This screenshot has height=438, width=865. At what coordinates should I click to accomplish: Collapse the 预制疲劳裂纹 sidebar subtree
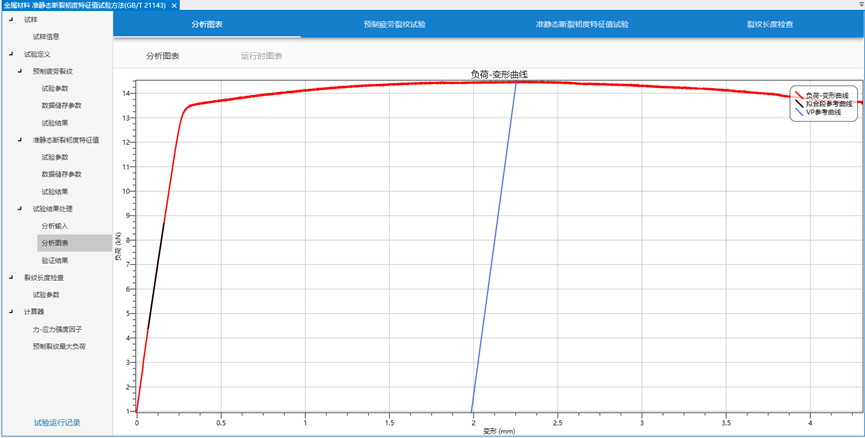(x=19, y=72)
